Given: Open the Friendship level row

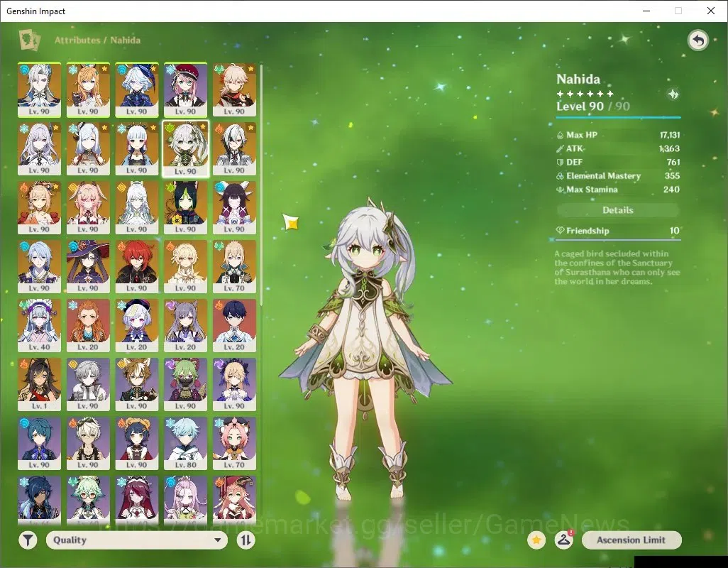Looking at the screenshot, I should [x=618, y=231].
